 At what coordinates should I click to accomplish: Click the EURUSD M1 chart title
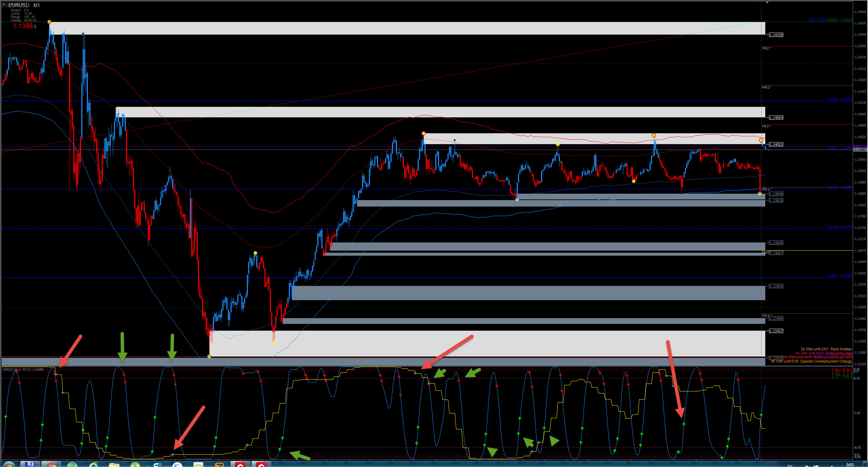[24, 5]
